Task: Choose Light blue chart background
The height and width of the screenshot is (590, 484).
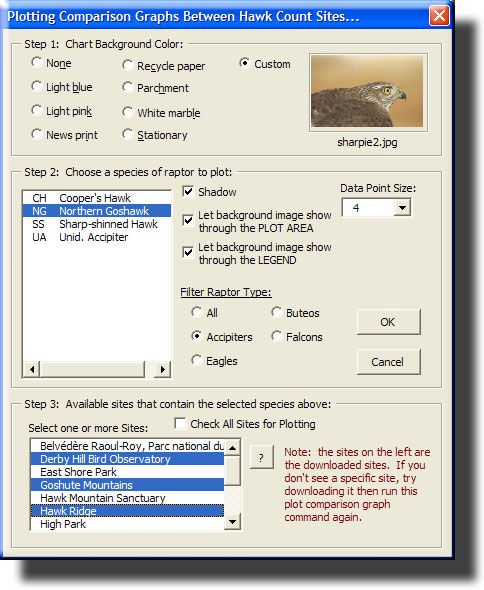Action: coord(37,87)
